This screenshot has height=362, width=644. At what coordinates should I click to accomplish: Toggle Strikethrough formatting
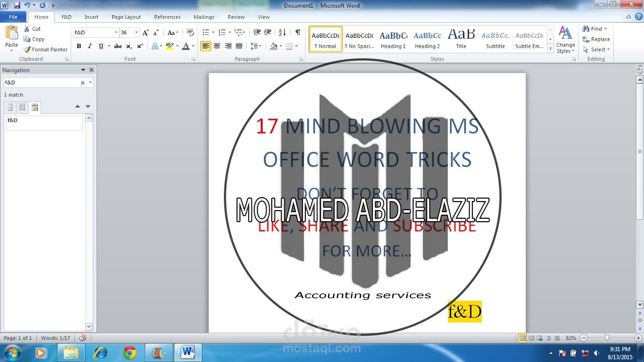pyautogui.click(x=118, y=46)
